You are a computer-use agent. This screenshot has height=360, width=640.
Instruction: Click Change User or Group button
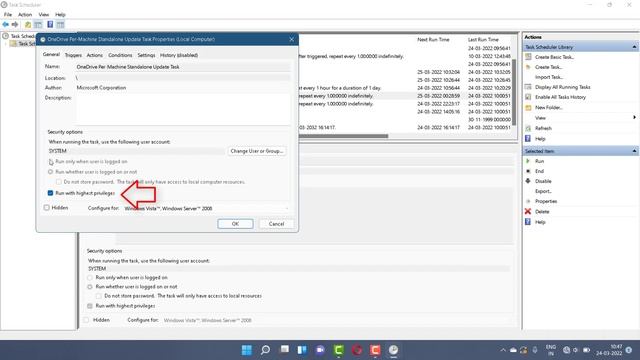(x=256, y=151)
